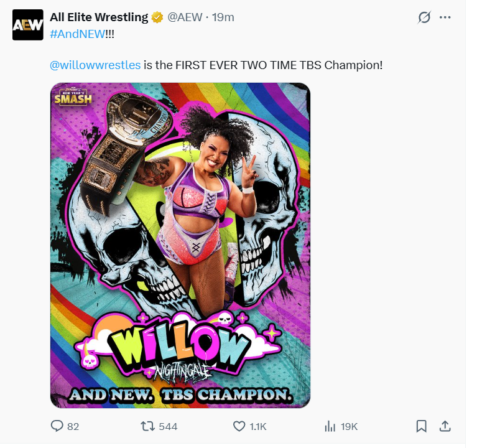The height and width of the screenshot is (448, 477).
Task: Click the 82 replies count
Action: (x=73, y=427)
